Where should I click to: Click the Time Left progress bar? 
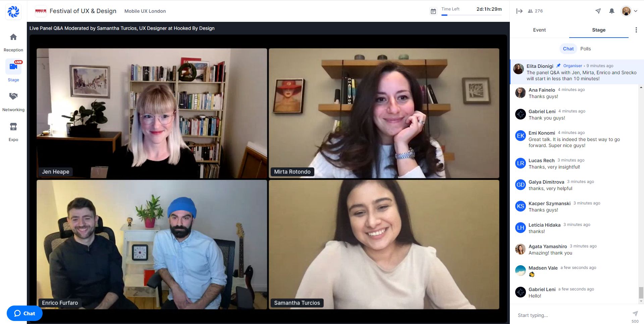tap(471, 15)
